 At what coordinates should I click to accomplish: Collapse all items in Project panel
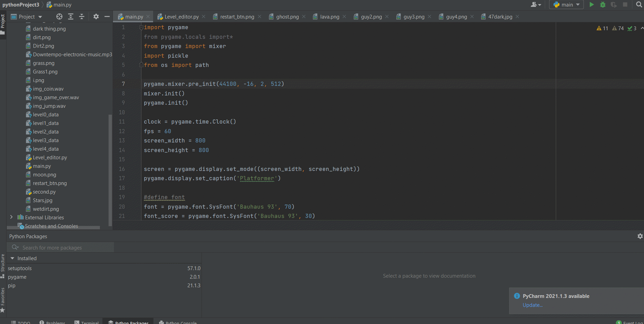click(82, 16)
